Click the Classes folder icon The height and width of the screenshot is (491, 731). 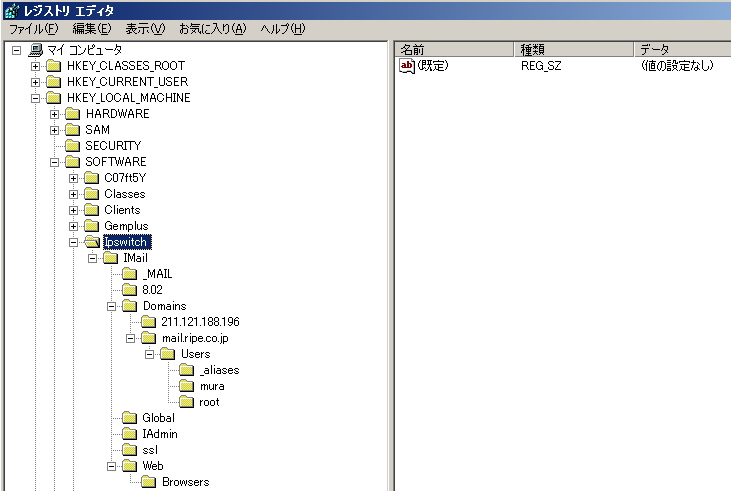tap(92, 194)
